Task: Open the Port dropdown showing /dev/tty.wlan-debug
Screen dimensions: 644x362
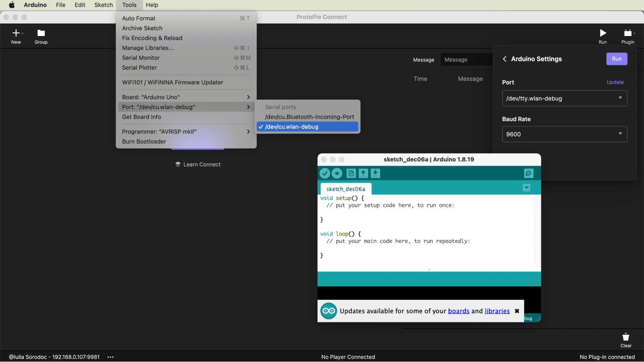Action: (x=564, y=98)
